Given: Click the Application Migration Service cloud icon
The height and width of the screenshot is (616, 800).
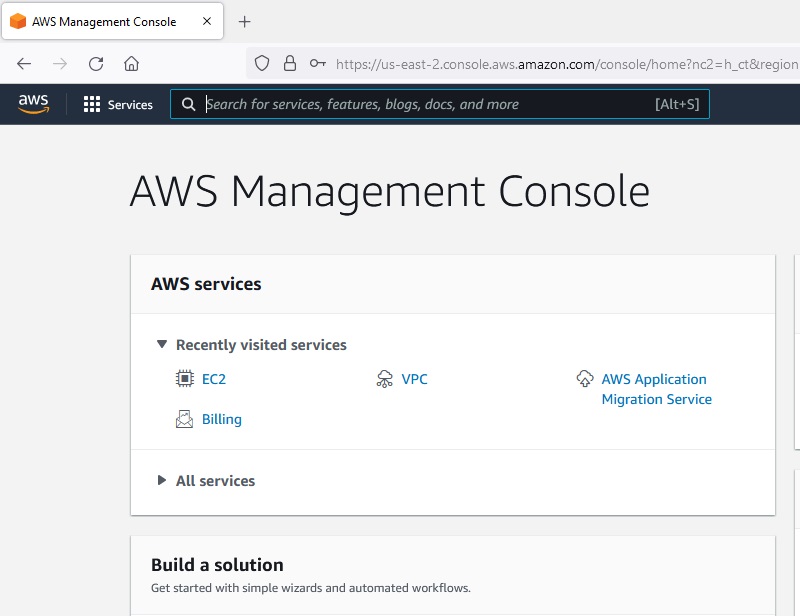Looking at the screenshot, I should pos(585,379).
